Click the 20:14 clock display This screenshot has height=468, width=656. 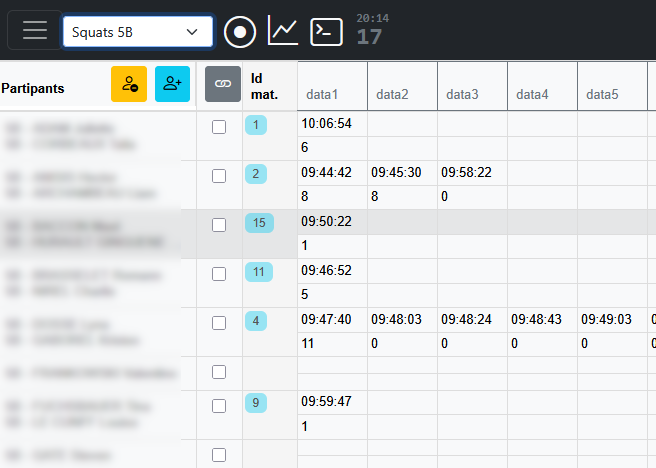point(372,18)
